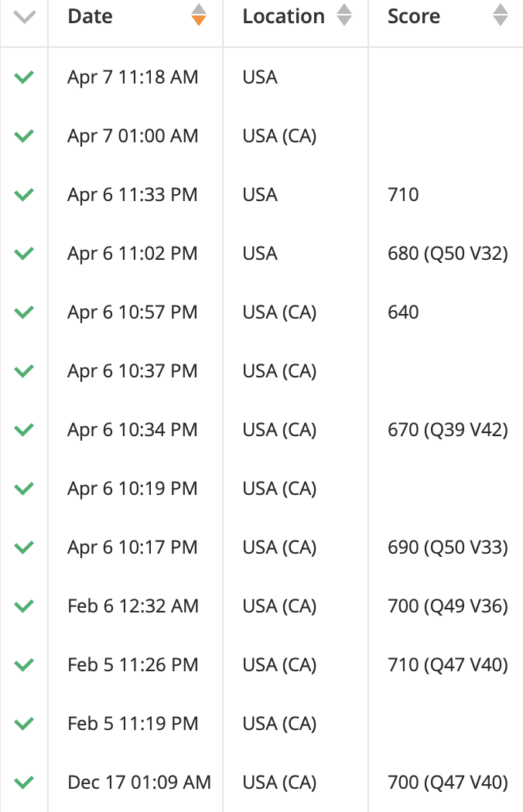Sort table by Location column arrows
This screenshot has height=812, width=523.
tap(344, 15)
